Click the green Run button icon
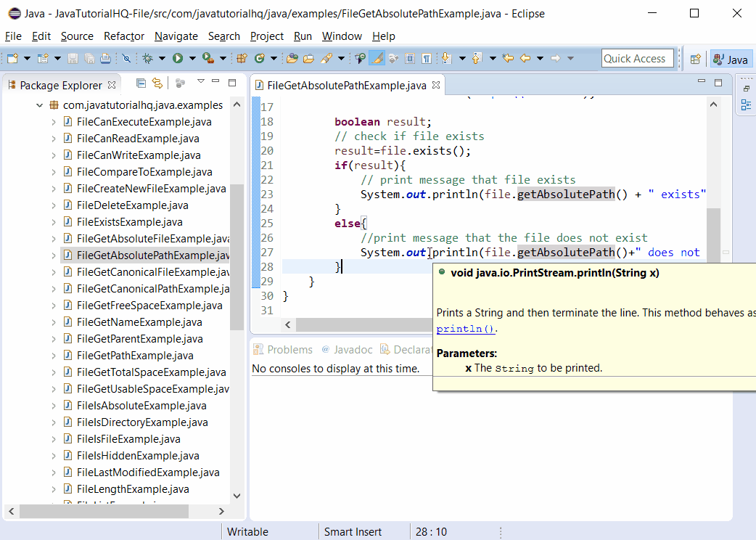The height and width of the screenshot is (540, 756). [x=178, y=58]
